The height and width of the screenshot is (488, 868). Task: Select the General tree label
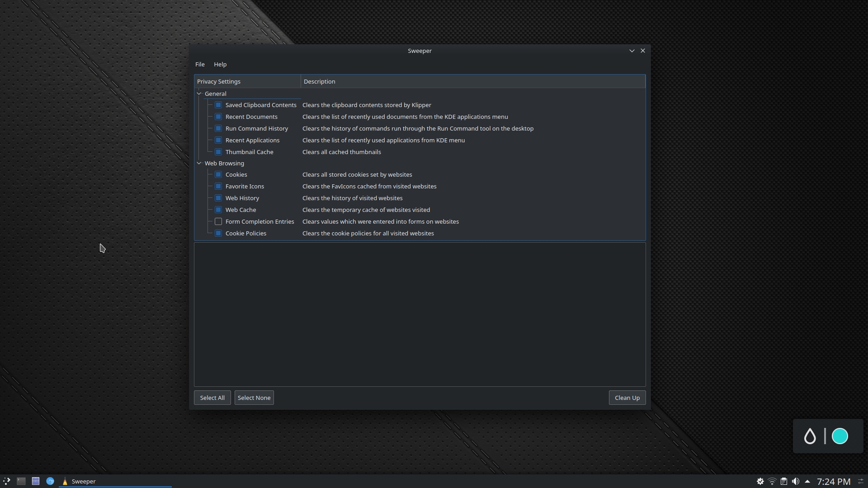(216, 94)
